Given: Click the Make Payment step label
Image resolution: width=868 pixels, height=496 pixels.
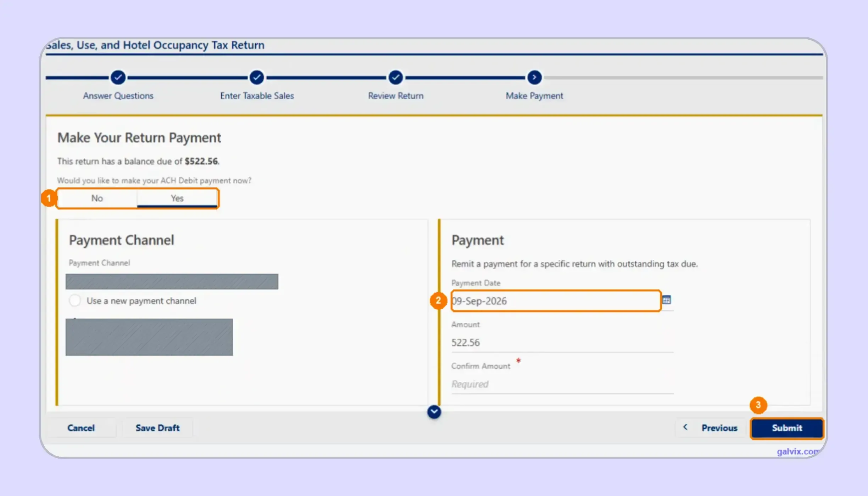Looking at the screenshot, I should coord(534,96).
